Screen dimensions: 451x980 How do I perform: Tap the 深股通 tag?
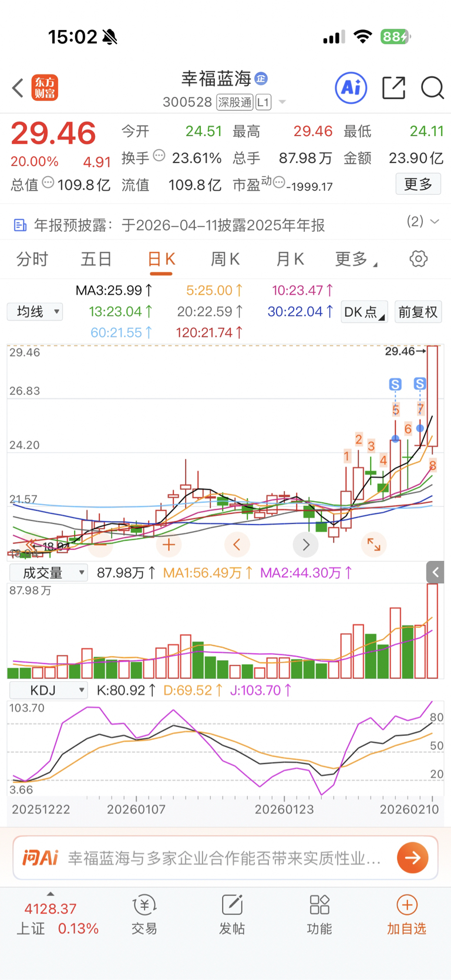(x=235, y=102)
